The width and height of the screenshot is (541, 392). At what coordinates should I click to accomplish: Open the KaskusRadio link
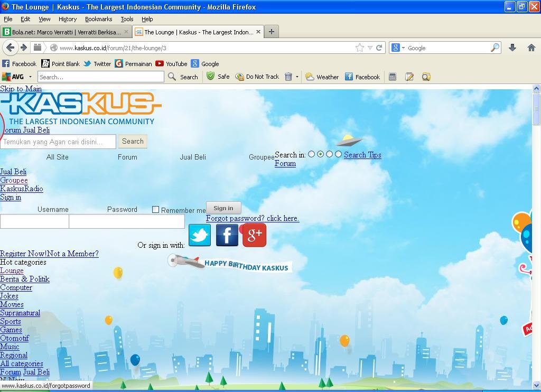(21, 189)
